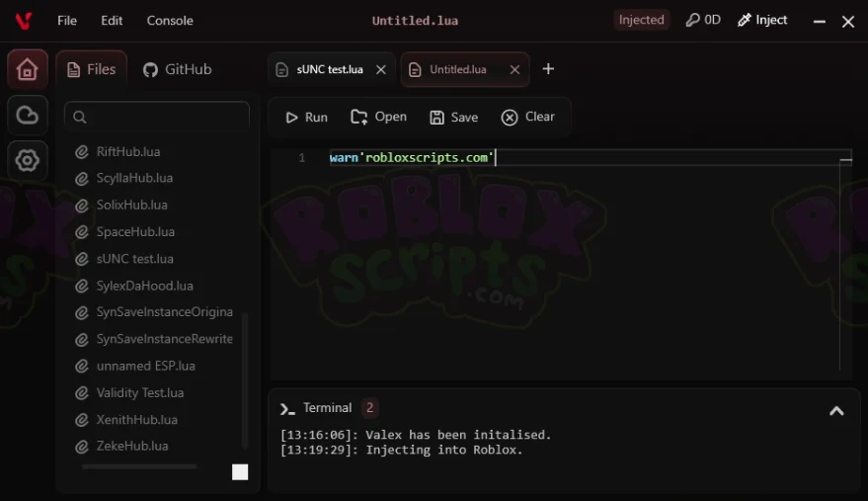
Task: Click the file icon beside RiftHub.lua
Action: tap(82, 152)
